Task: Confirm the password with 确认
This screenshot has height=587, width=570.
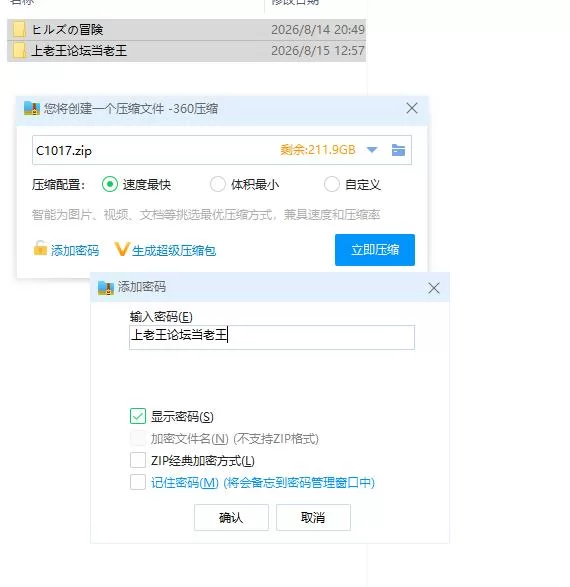Action: pos(231,517)
